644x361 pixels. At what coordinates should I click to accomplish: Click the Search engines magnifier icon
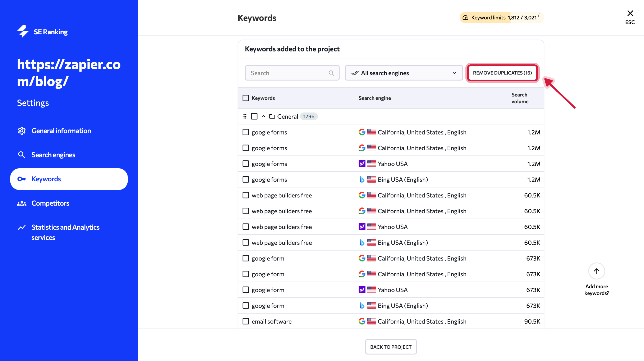point(22,155)
